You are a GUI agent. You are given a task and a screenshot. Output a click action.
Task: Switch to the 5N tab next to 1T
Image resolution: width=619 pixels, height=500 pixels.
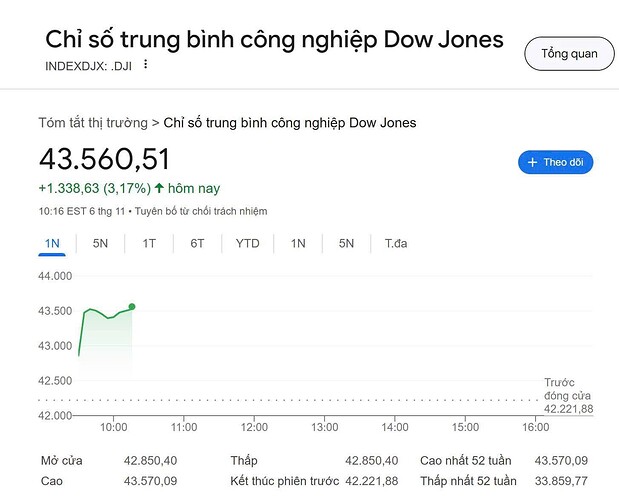click(x=101, y=243)
